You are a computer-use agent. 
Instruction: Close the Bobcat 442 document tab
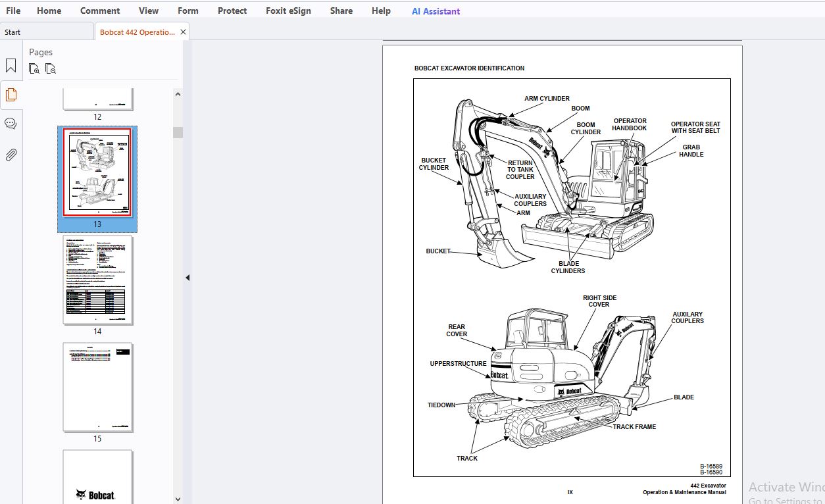click(x=183, y=32)
